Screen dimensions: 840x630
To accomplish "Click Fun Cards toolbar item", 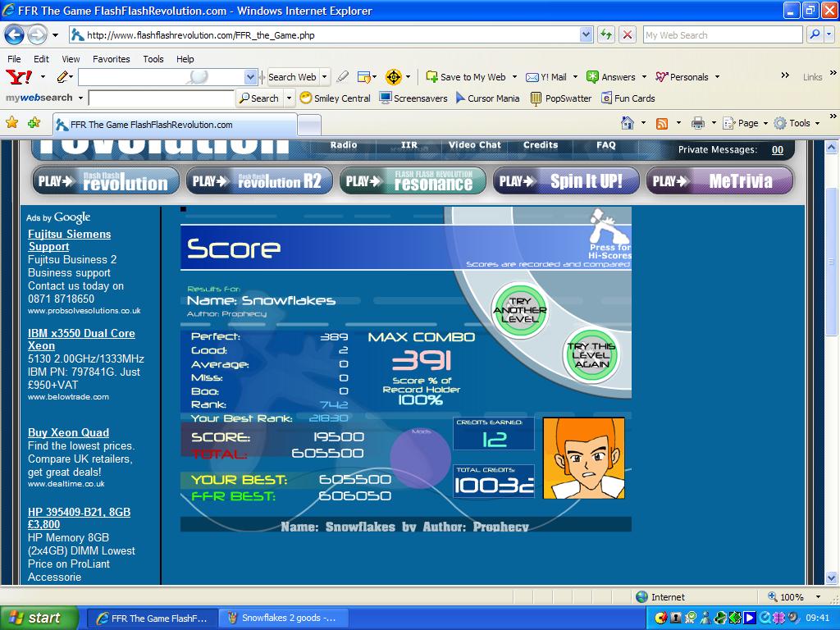I will pos(628,98).
